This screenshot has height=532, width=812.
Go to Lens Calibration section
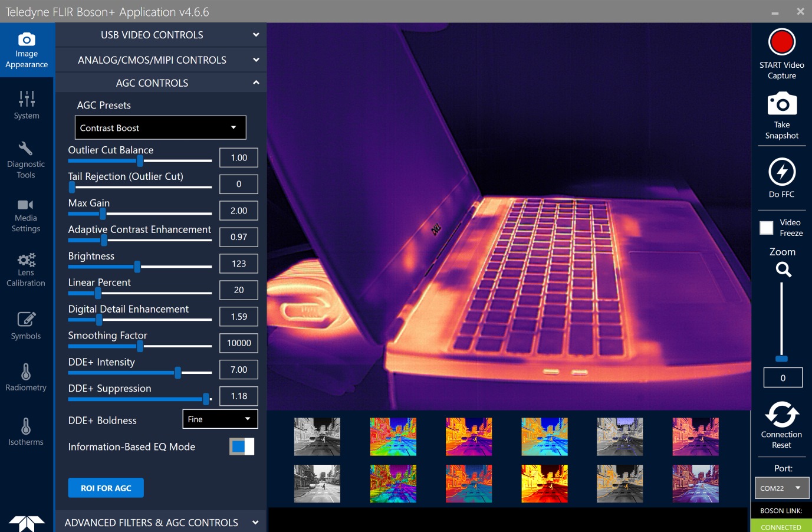[26, 270]
